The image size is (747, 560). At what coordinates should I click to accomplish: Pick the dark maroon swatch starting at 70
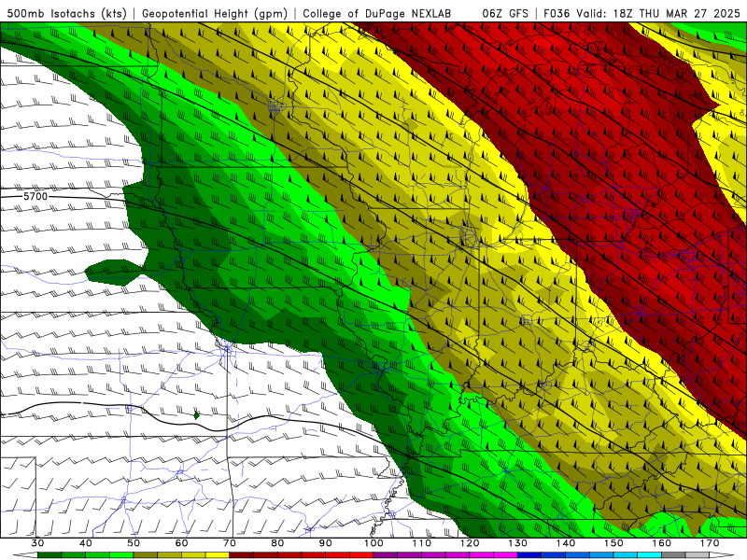click(x=242, y=555)
